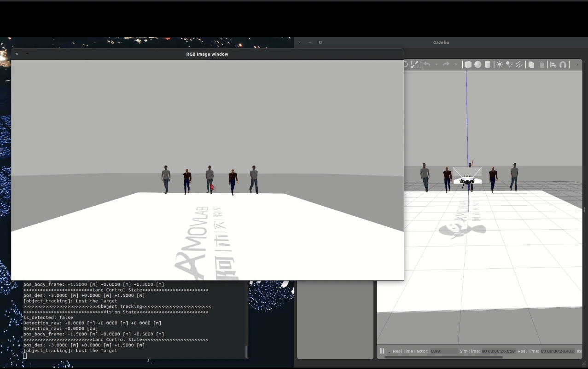Click the terminal vertical scrollbar

click(246, 352)
